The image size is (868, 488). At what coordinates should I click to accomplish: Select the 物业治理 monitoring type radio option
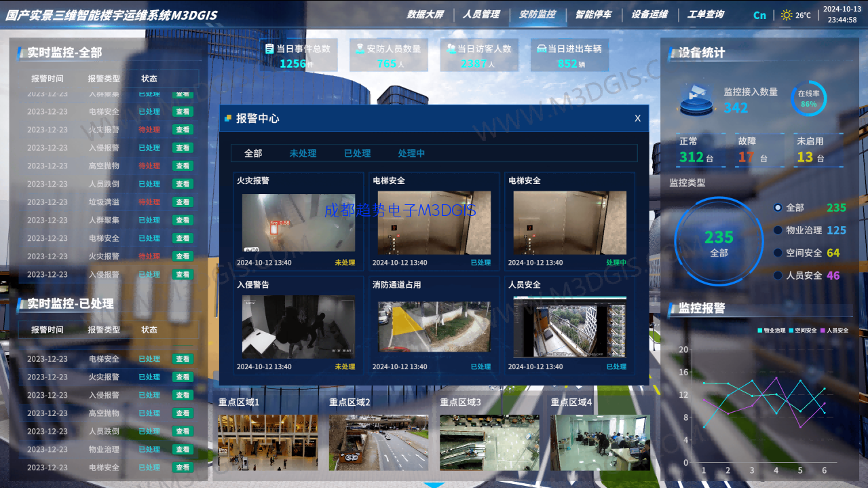tap(778, 230)
